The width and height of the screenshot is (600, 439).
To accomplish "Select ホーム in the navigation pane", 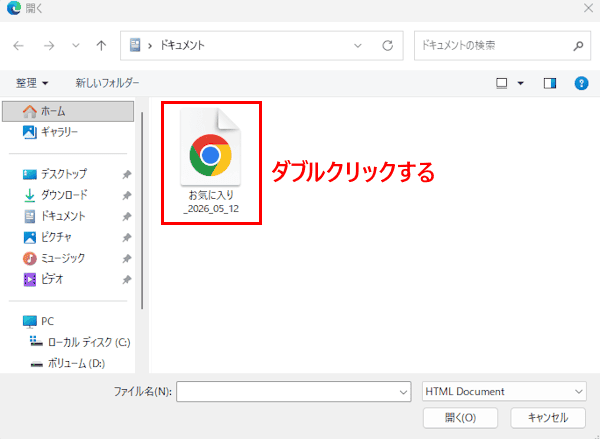I will point(68,111).
